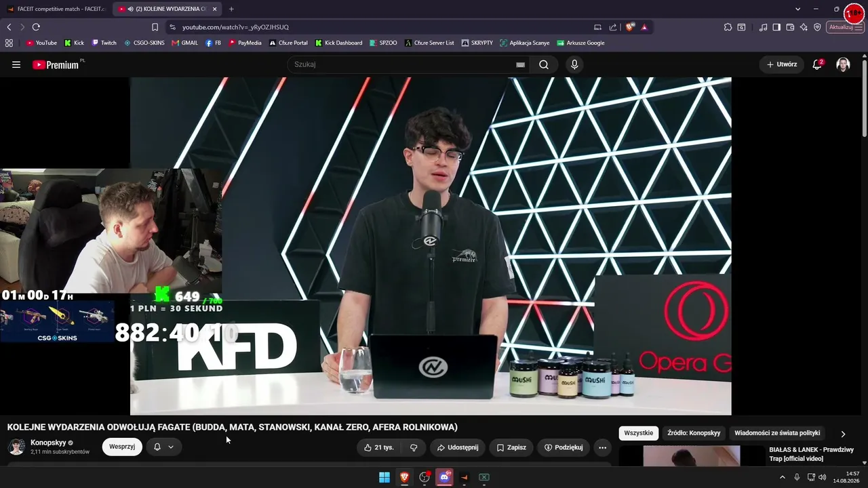Open the browser extensions puzzle icon

click(728, 27)
